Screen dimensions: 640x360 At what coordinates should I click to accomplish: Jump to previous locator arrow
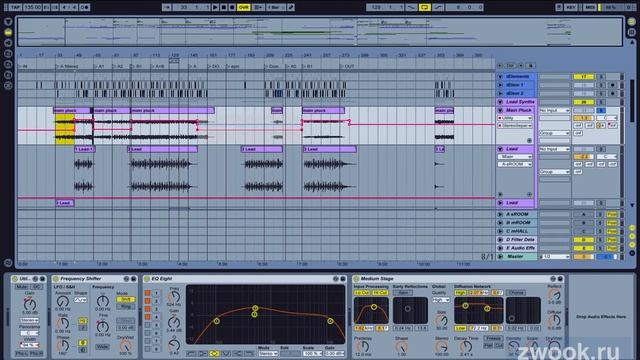(x=500, y=66)
